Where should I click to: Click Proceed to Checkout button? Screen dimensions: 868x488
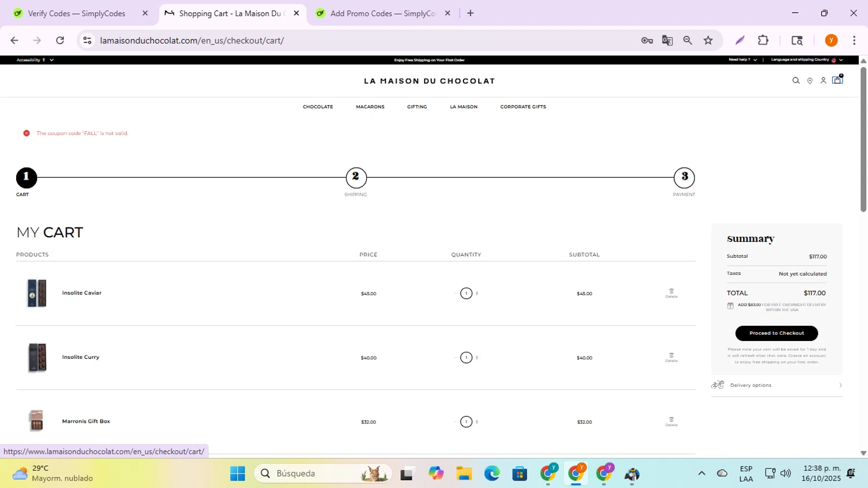click(x=777, y=333)
